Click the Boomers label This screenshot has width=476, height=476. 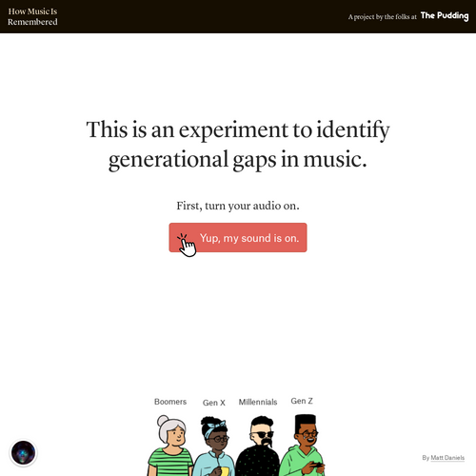[170, 402]
